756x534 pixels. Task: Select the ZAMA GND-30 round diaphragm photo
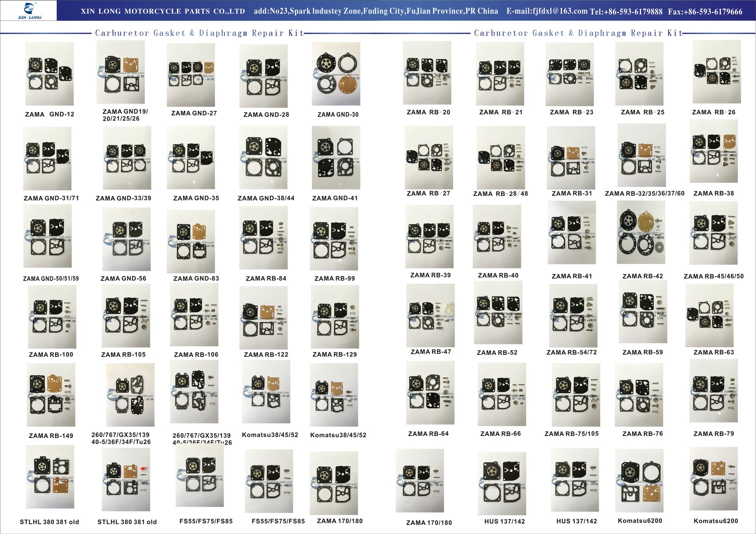(x=336, y=74)
